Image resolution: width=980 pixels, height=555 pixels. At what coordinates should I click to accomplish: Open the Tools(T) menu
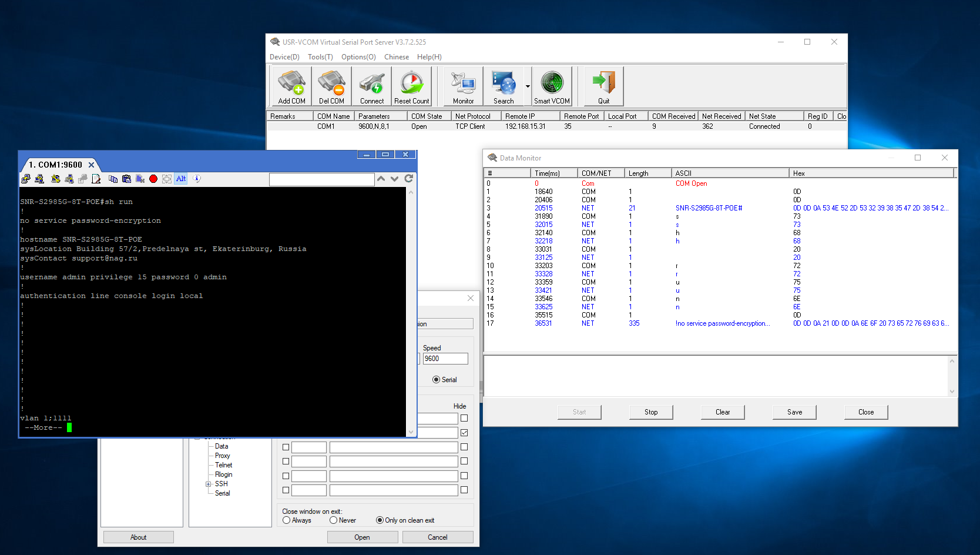320,57
